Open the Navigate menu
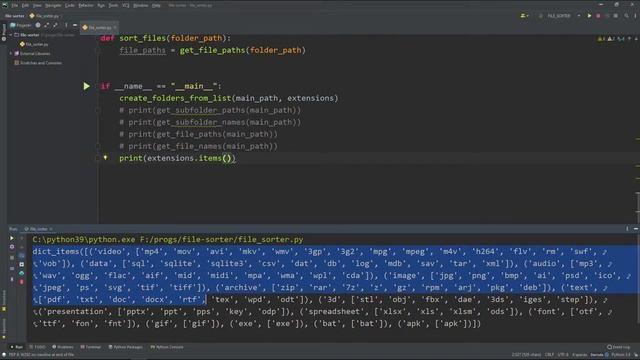The height and width of the screenshot is (360, 640). pyautogui.click(x=53, y=5)
